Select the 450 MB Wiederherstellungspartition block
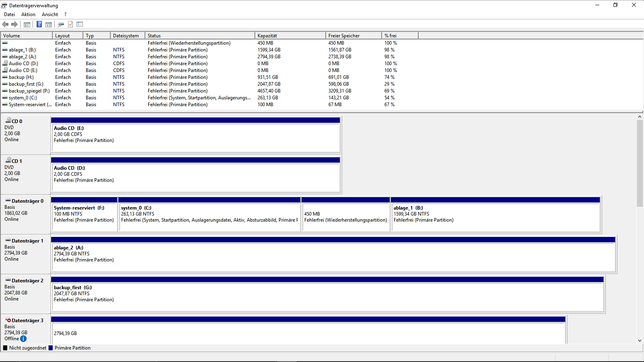Image resolution: width=644 pixels, height=362 pixels. (345, 215)
